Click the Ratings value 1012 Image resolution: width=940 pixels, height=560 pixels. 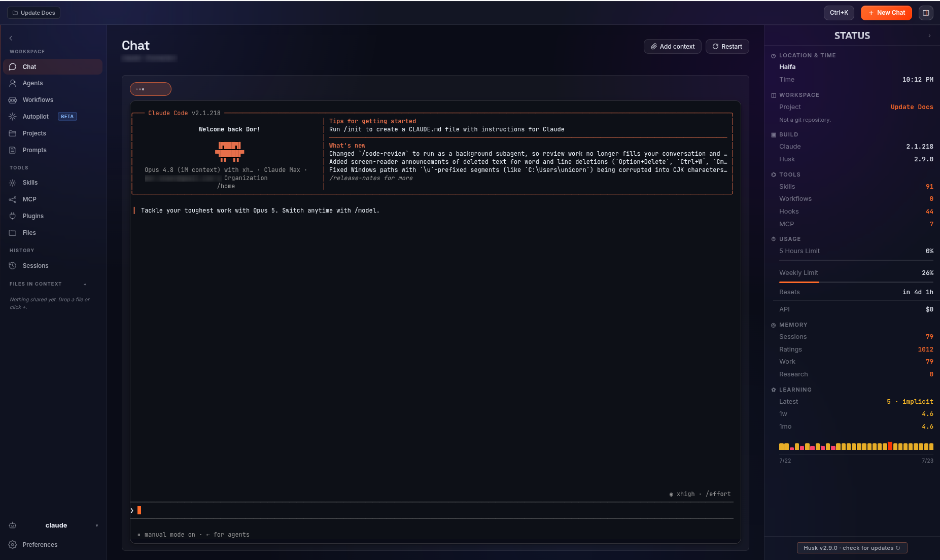tap(925, 349)
